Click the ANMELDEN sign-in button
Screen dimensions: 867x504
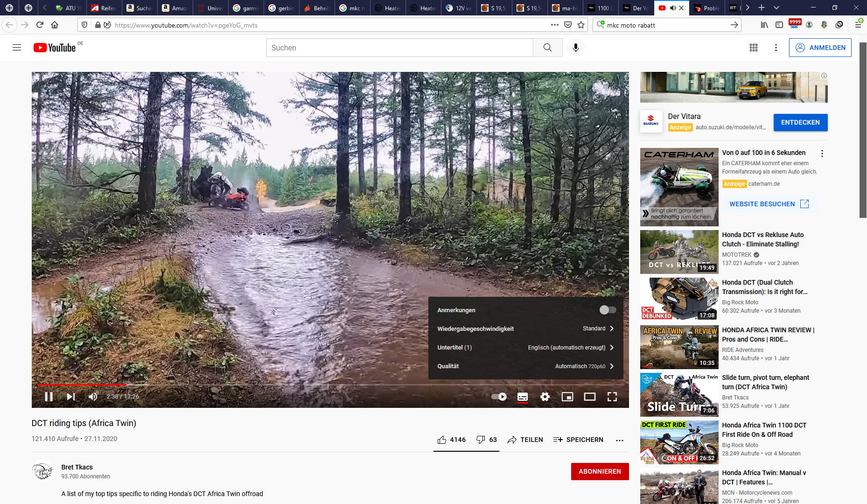tap(820, 48)
